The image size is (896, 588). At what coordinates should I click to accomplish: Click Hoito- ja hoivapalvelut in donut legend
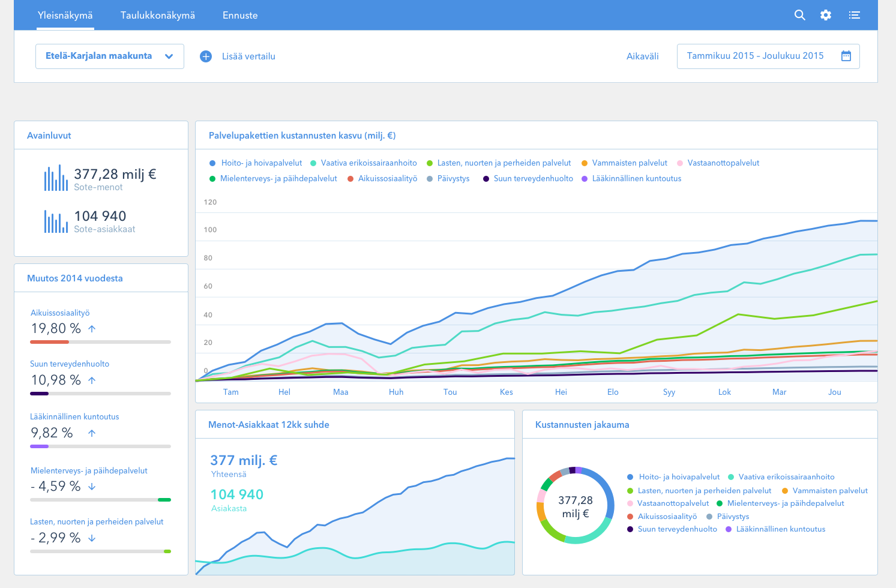click(x=673, y=477)
